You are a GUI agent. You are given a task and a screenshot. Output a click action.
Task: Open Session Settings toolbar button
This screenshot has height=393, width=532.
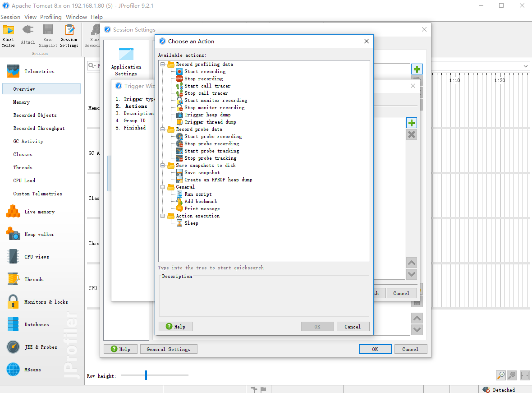pyautogui.click(x=69, y=36)
